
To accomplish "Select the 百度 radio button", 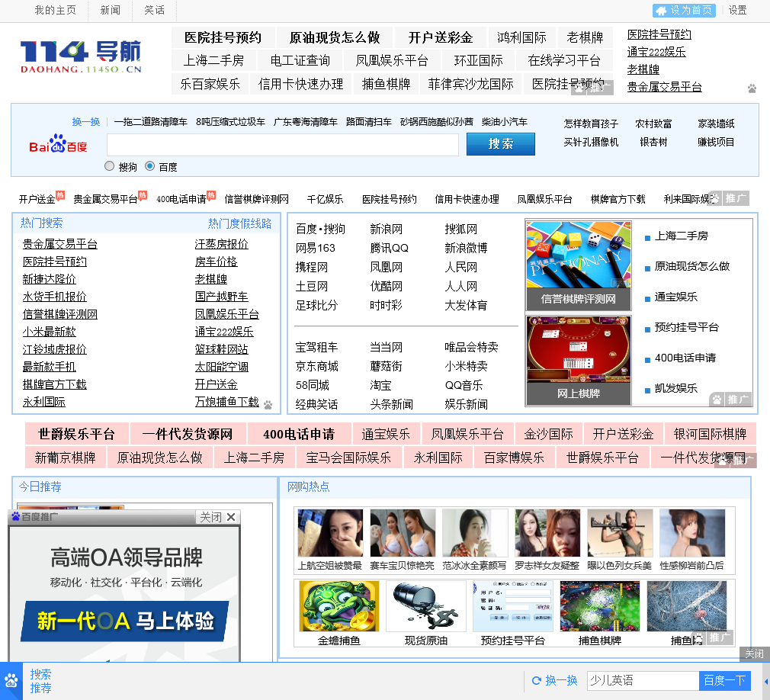I will (149, 166).
